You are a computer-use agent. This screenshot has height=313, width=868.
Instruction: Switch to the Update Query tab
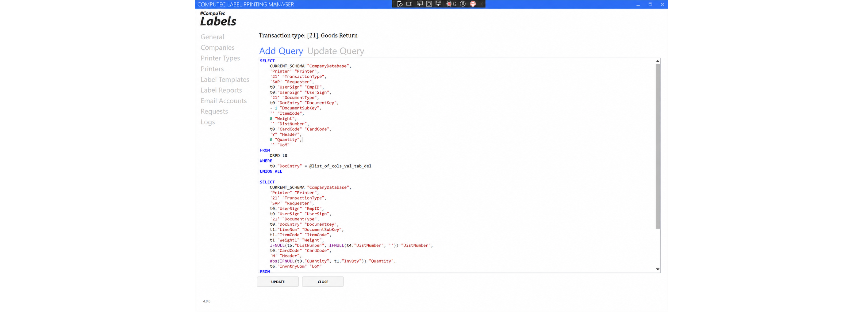(x=336, y=51)
